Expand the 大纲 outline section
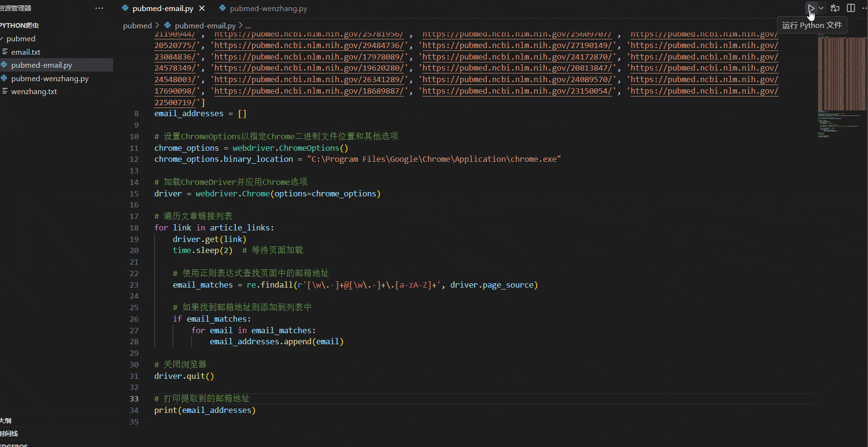Viewport: 868px width, 447px height. [x=6, y=421]
